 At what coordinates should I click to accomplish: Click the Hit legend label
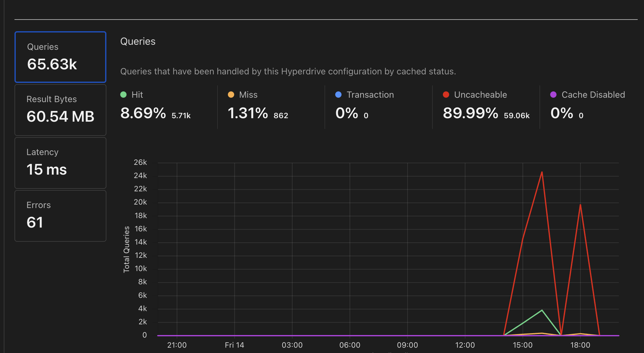click(137, 95)
